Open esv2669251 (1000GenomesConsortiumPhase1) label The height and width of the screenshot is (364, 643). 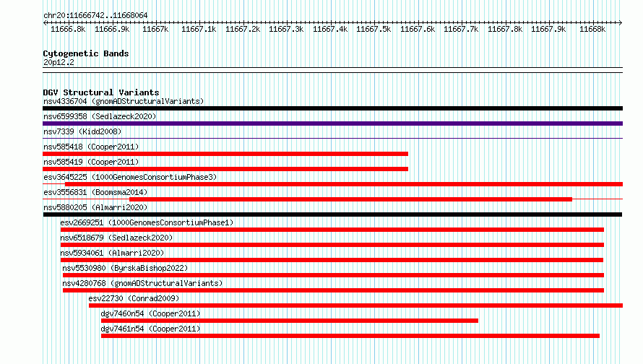(x=147, y=222)
